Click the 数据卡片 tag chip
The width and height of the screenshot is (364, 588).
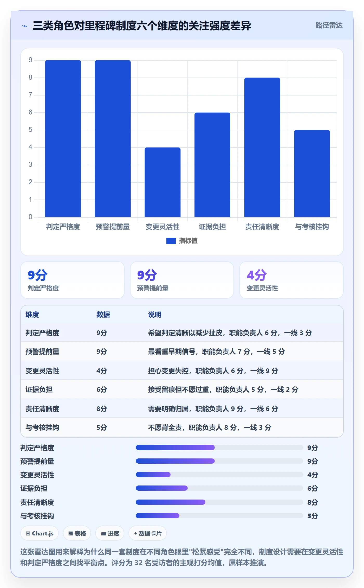[x=148, y=533]
